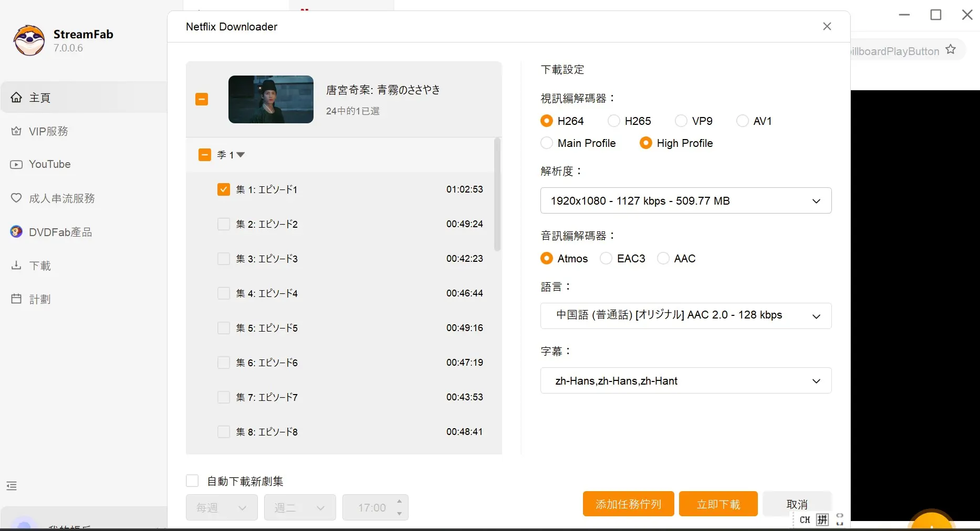
Task: Open the 字幕 subtitle dropdown
Action: 686,380
